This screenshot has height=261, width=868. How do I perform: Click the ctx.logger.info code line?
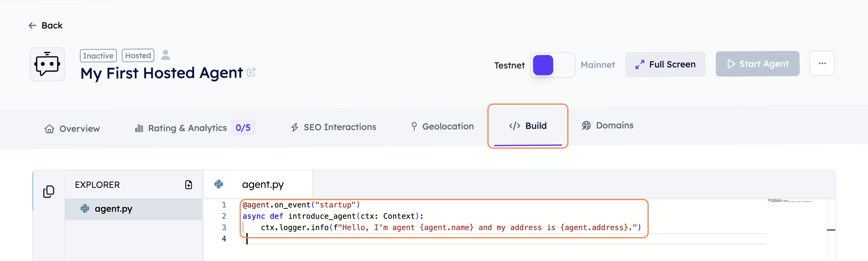451,228
